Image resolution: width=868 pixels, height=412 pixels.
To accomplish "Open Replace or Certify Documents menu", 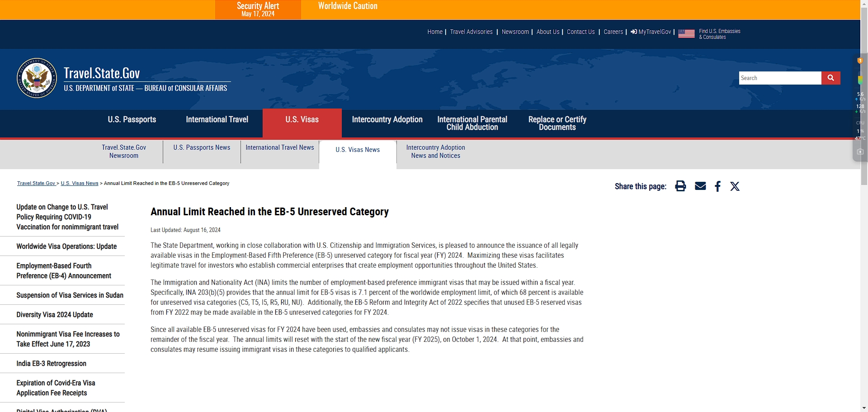I will coord(557,123).
